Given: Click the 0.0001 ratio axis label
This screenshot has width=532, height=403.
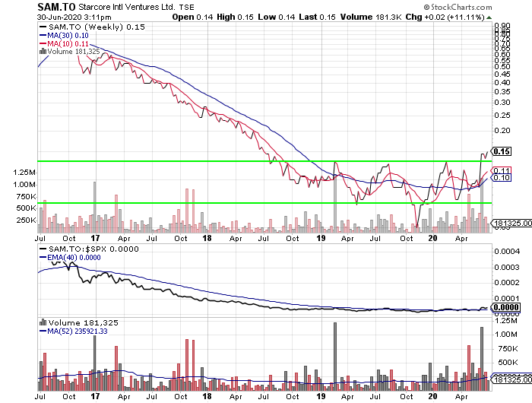Looking at the screenshot, I should 507,299.
